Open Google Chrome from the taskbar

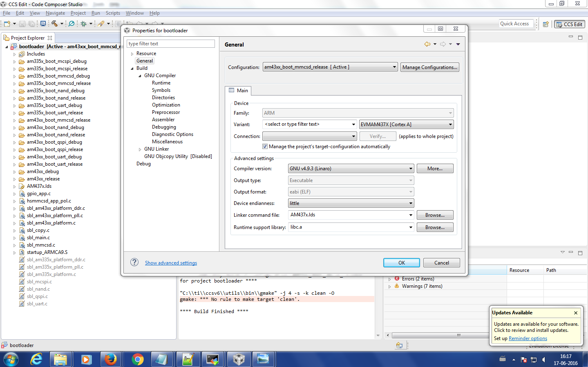click(x=138, y=359)
